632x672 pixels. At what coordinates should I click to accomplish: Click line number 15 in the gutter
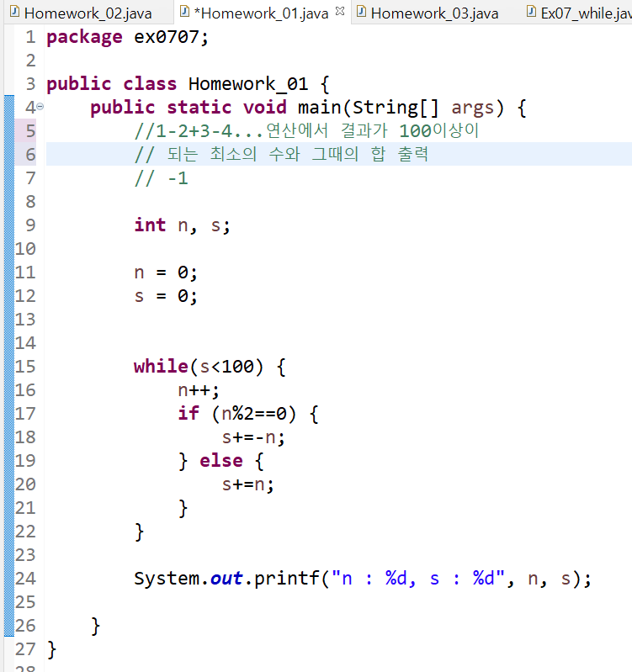pos(25,367)
